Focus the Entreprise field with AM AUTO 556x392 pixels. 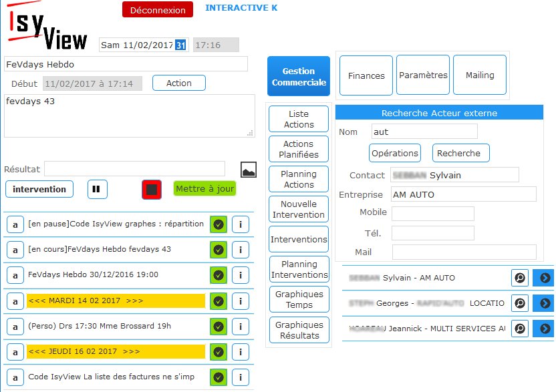(x=464, y=194)
